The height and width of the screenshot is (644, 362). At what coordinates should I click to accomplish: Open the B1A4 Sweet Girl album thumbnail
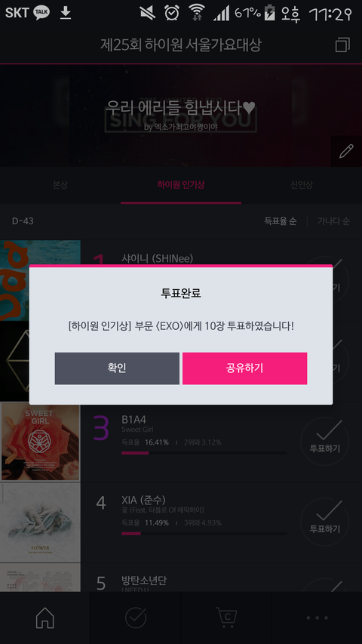click(x=40, y=442)
